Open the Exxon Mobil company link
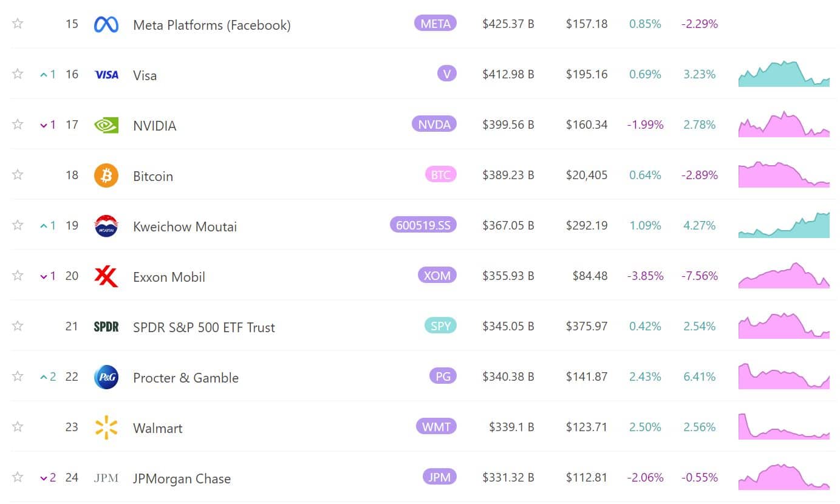The width and height of the screenshot is (840, 504). coord(169,277)
